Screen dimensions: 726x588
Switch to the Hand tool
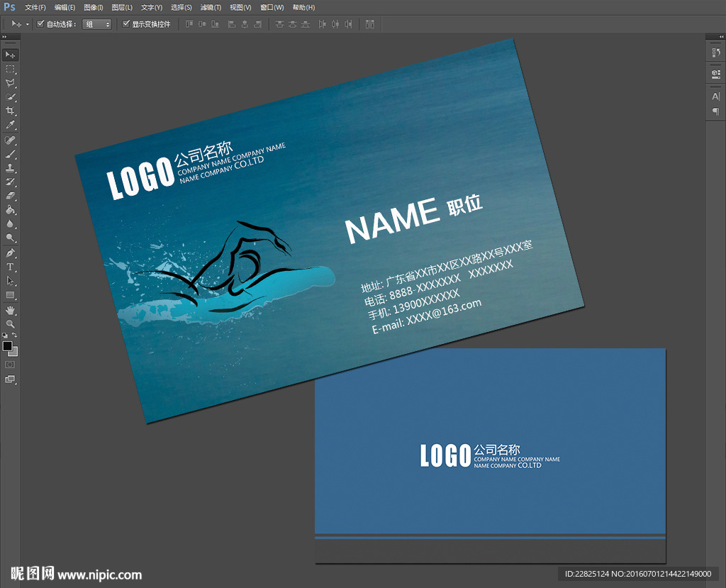coord(10,310)
